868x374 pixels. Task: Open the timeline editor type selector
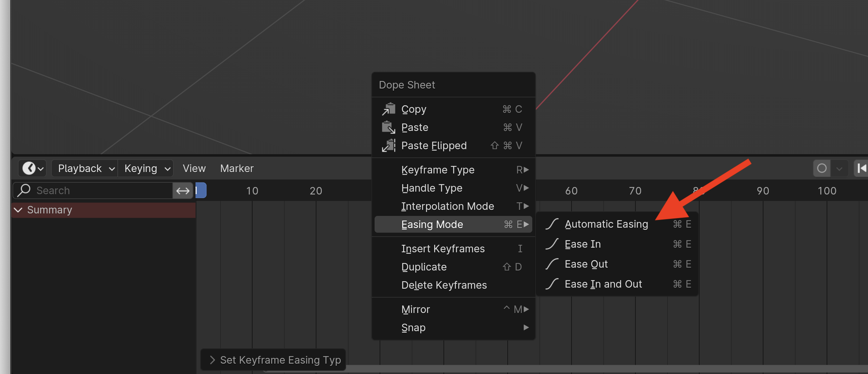tap(32, 168)
